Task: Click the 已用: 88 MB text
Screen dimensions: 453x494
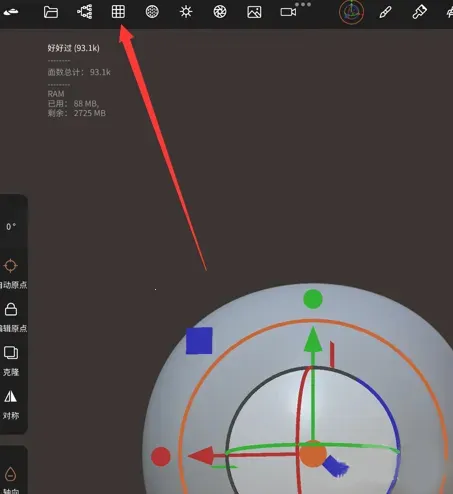Action: click(x=73, y=104)
